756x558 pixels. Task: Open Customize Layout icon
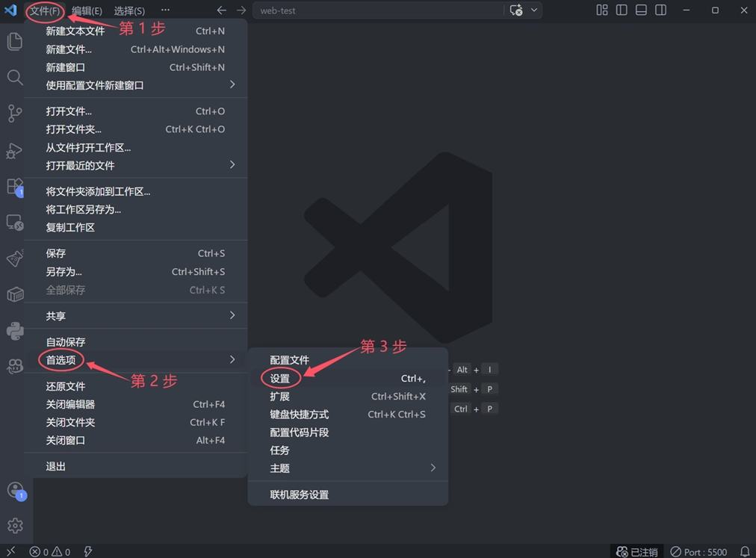(602, 10)
